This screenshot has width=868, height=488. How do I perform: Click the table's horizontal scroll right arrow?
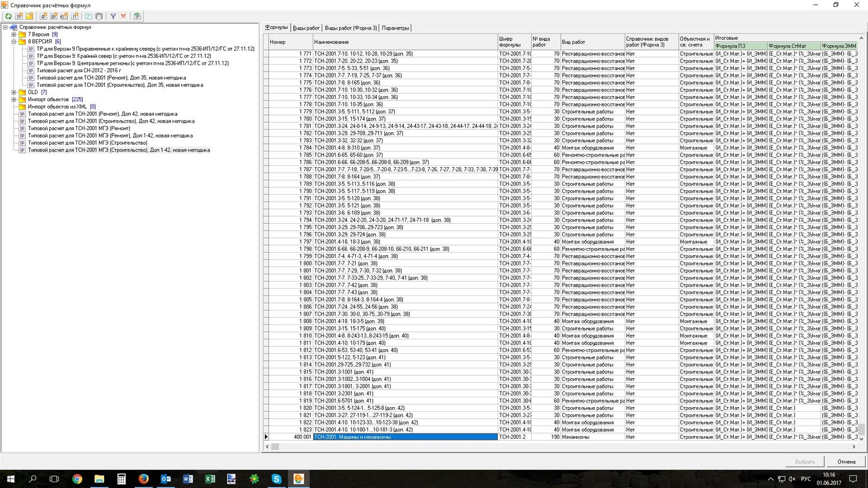pos(854,446)
